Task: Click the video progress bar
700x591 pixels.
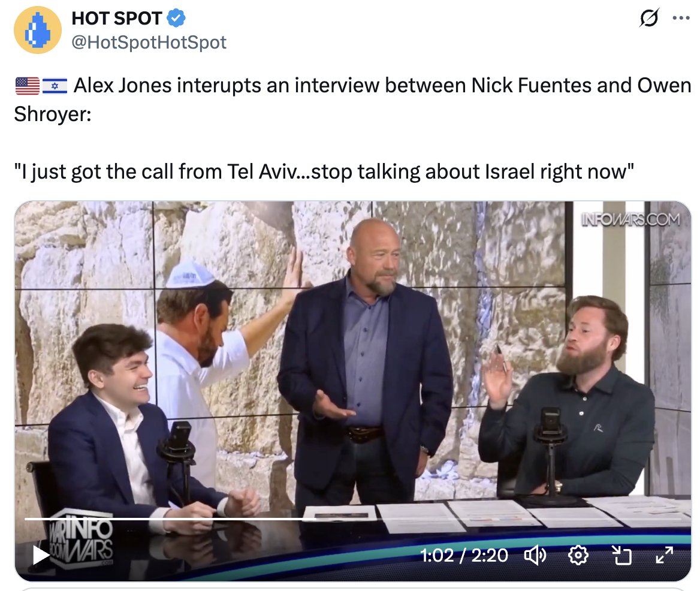Action: pos(352,519)
